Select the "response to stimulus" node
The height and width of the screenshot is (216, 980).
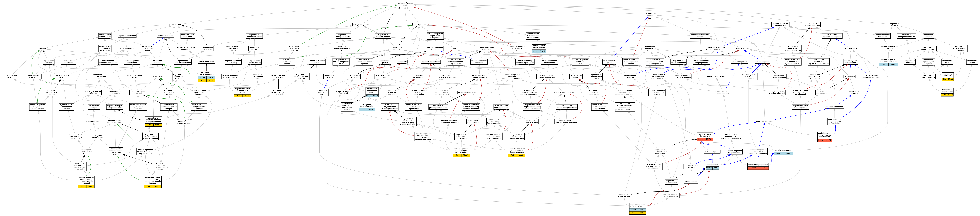click(894, 25)
